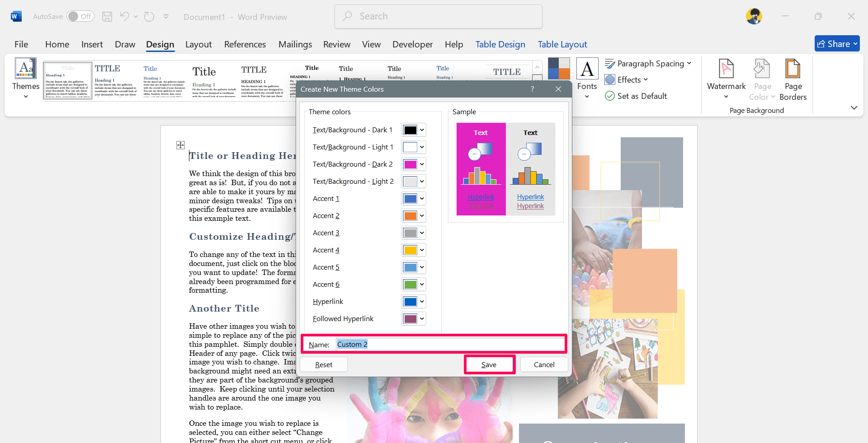
Task: Open Text/Background Dark 1 color dropdown
Action: pos(414,130)
